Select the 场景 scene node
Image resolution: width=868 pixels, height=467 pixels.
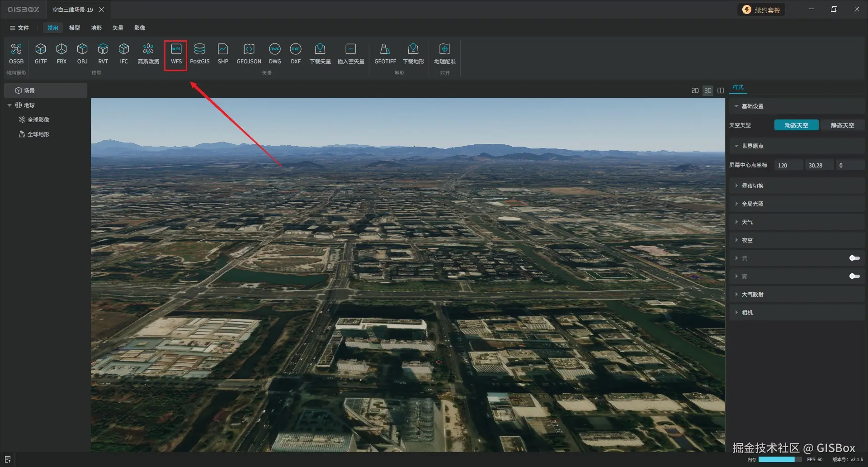[46, 91]
